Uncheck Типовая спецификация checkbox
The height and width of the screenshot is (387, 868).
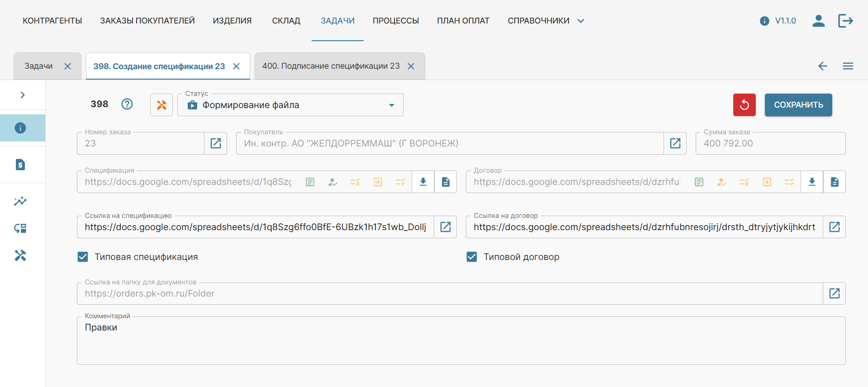pos(83,257)
